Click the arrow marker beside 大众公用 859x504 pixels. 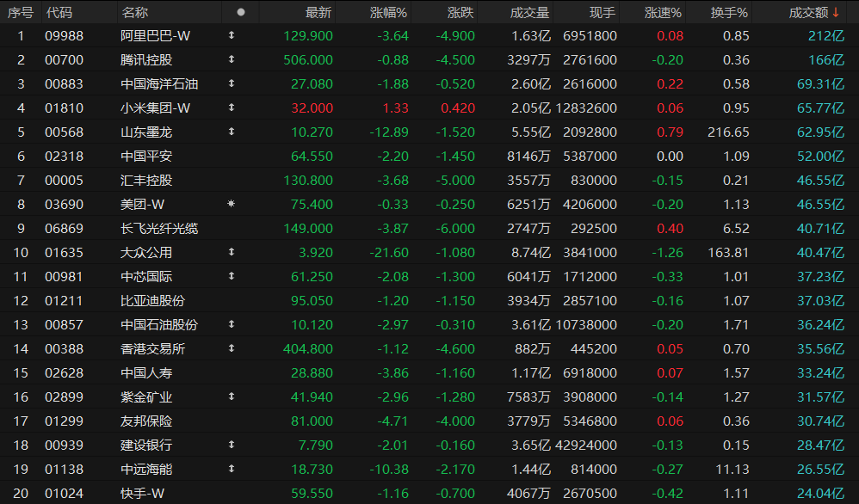click(231, 253)
